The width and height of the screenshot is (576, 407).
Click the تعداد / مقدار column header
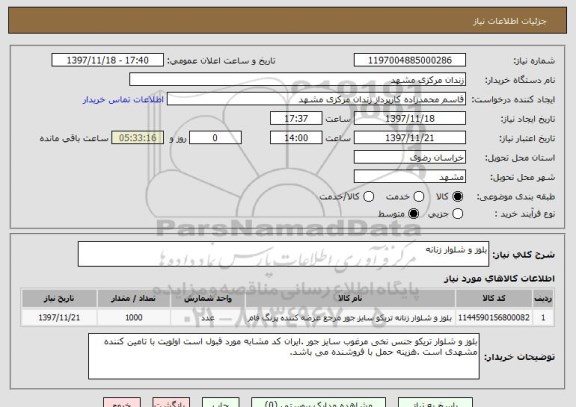coord(134,298)
